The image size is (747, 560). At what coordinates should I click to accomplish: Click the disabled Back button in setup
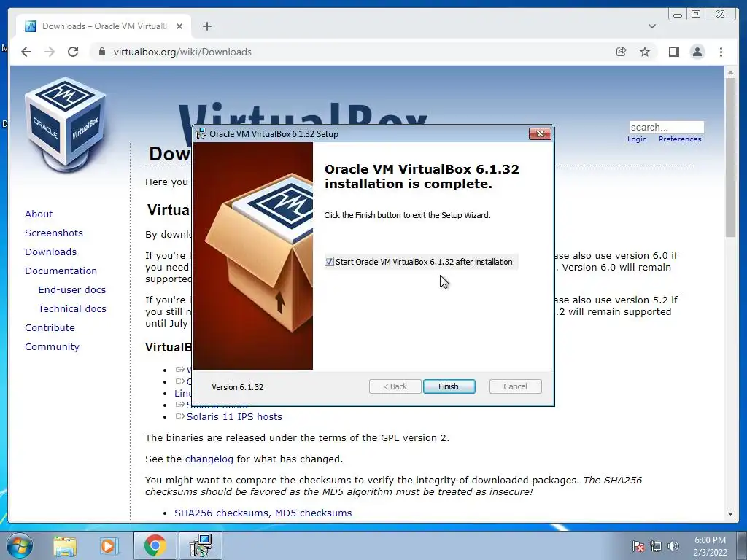(395, 386)
